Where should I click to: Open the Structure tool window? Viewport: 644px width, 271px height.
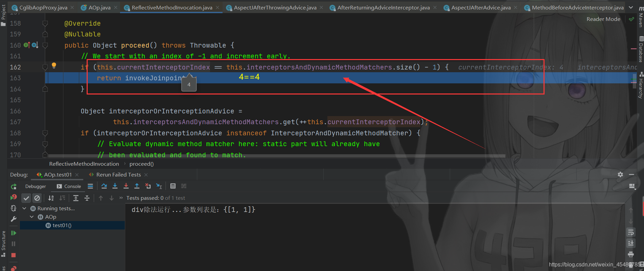3,244
